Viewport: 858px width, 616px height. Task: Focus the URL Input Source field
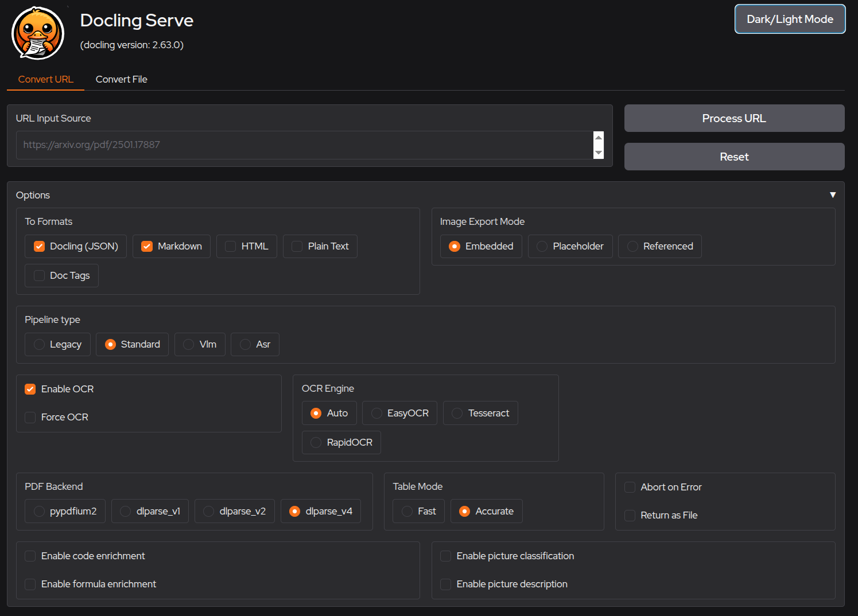pyautogui.click(x=304, y=145)
